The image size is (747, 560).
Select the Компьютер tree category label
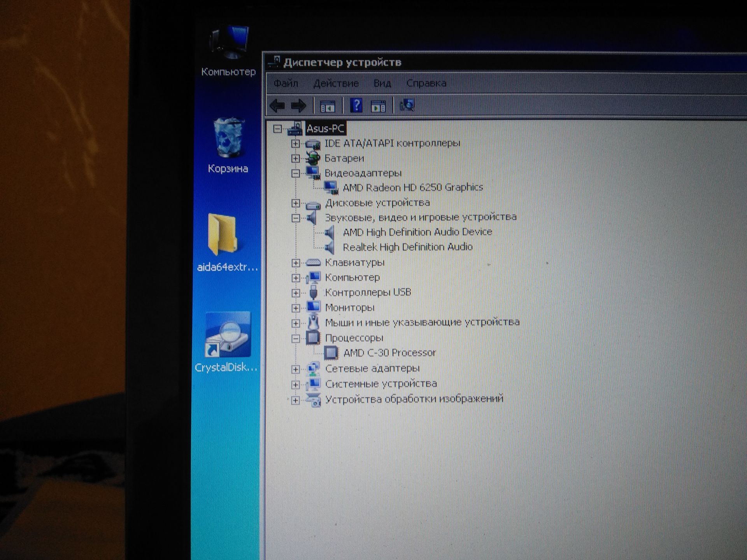tap(352, 277)
